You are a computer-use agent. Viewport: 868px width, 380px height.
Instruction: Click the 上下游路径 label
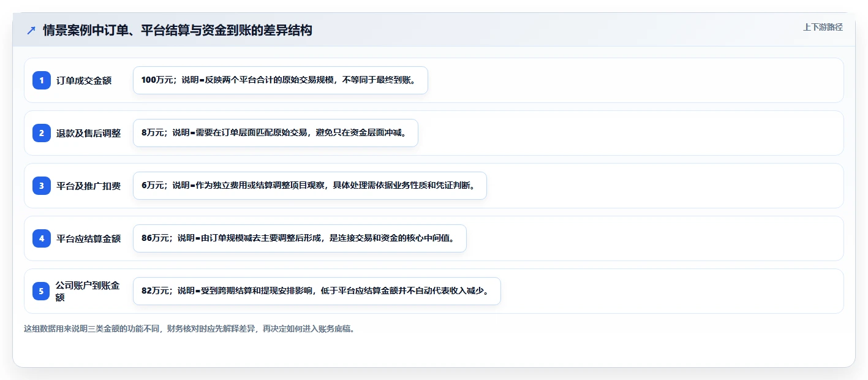823,27
